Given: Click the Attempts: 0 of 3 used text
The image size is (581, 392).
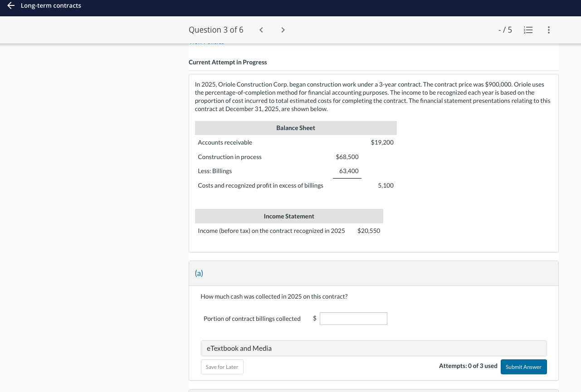Looking at the screenshot, I should pos(468,366).
